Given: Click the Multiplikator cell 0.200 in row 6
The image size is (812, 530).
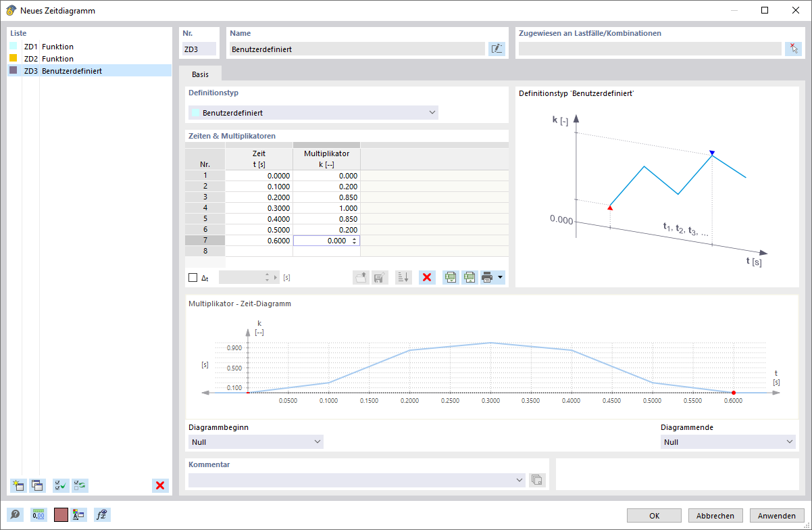Looking at the screenshot, I should click(326, 229).
